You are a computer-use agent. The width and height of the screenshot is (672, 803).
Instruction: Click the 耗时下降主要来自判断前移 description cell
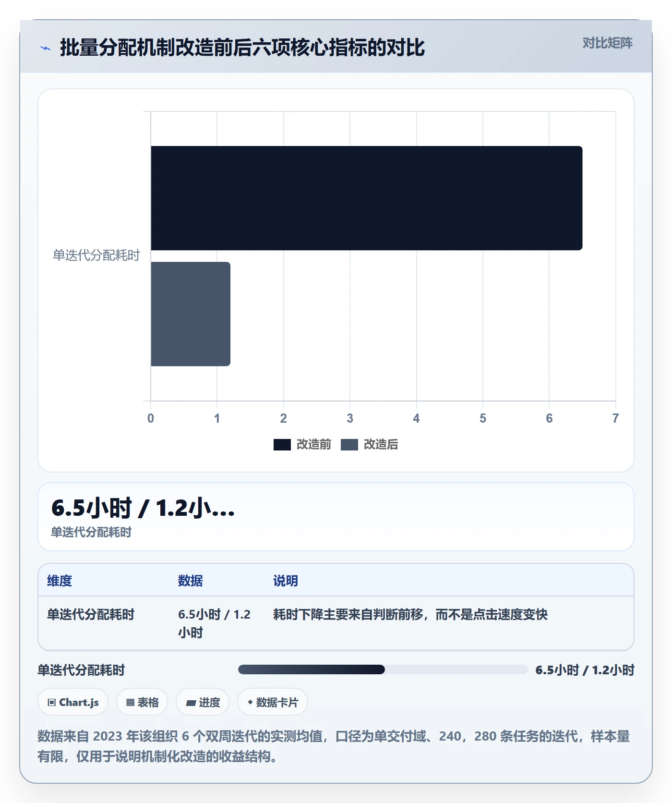click(410, 614)
